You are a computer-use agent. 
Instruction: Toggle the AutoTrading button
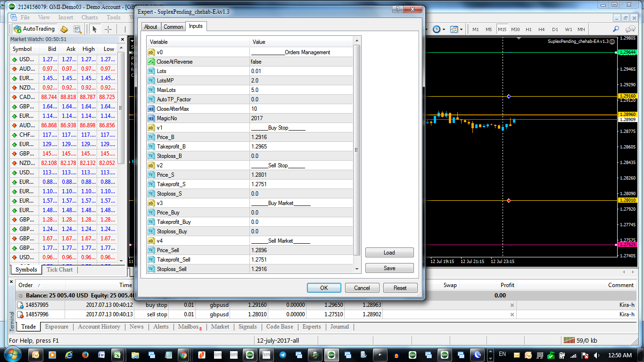pyautogui.click(x=34, y=29)
